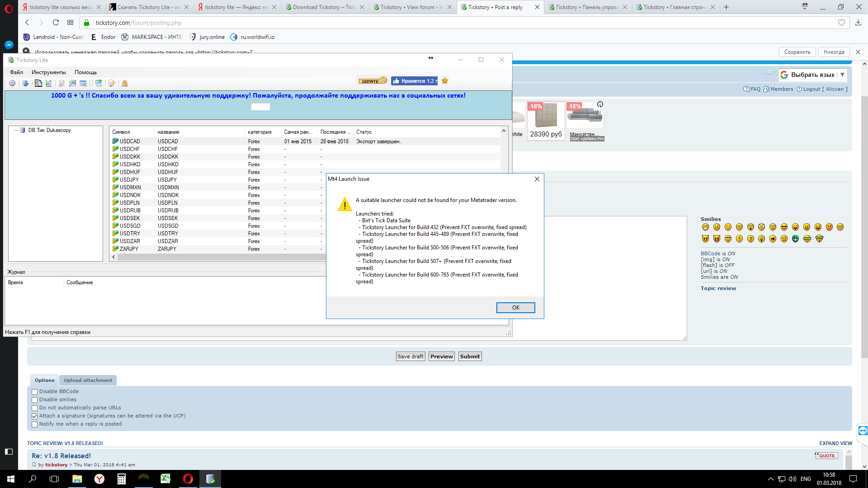Screen dimensions: 868x488
Task: Open Помощь menu in Tickstory
Action: [85, 72]
